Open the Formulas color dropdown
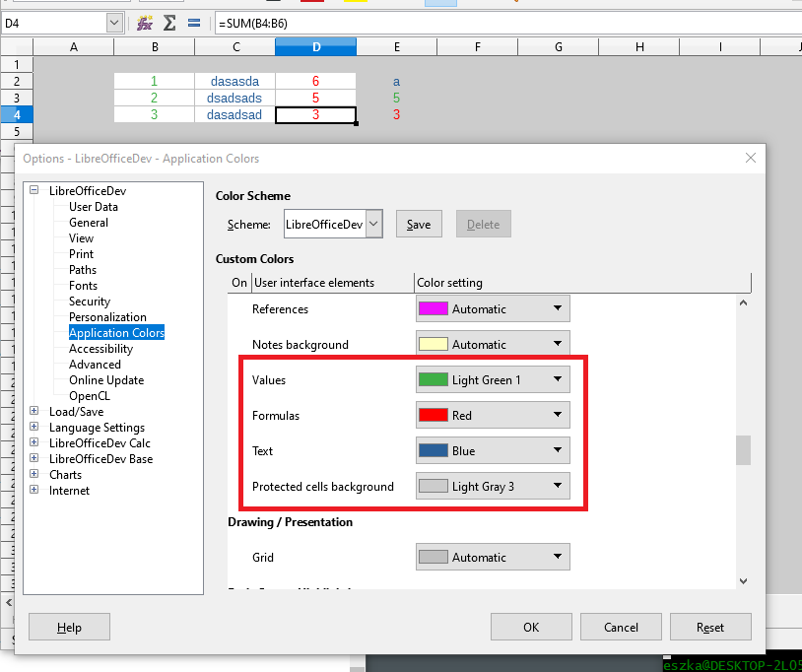Screen dimensions: 802x672 tap(559, 415)
